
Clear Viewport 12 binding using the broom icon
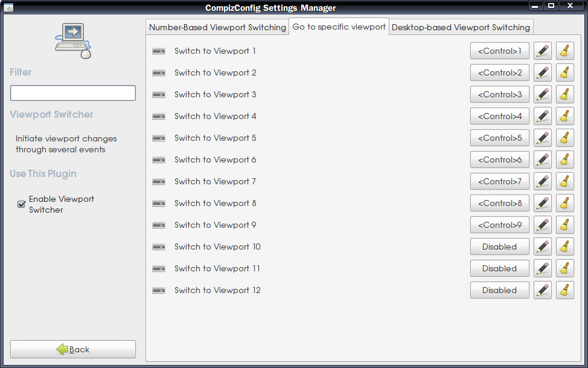[x=564, y=291]
